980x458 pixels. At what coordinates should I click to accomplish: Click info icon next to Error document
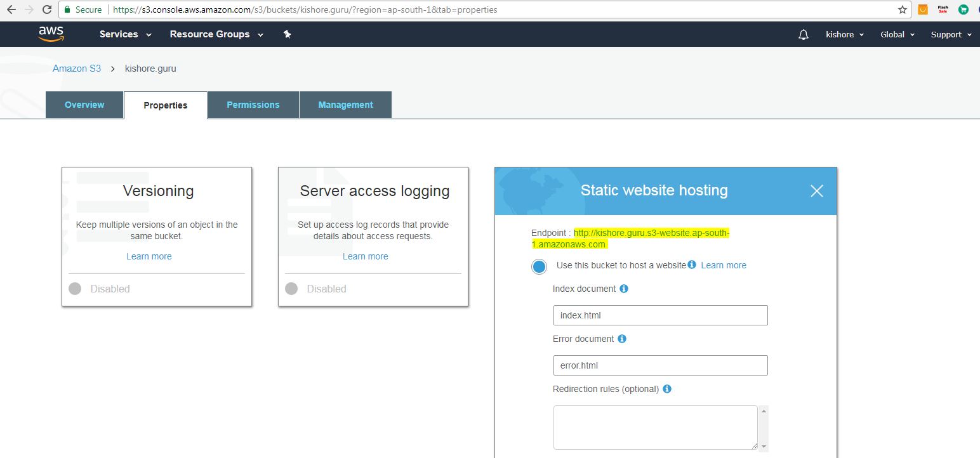click(x=622, y=339)
